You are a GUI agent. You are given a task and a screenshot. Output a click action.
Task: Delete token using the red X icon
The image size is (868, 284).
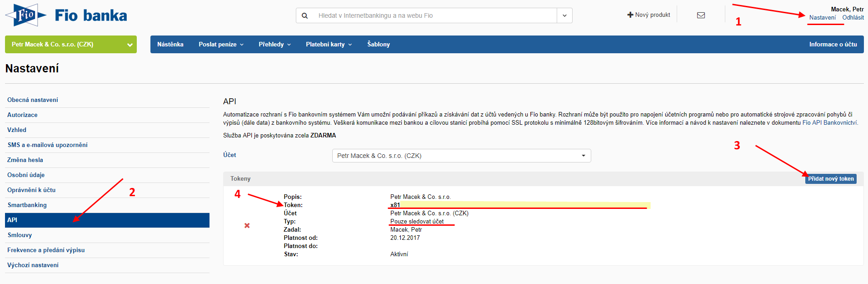(x=247, y=225)
